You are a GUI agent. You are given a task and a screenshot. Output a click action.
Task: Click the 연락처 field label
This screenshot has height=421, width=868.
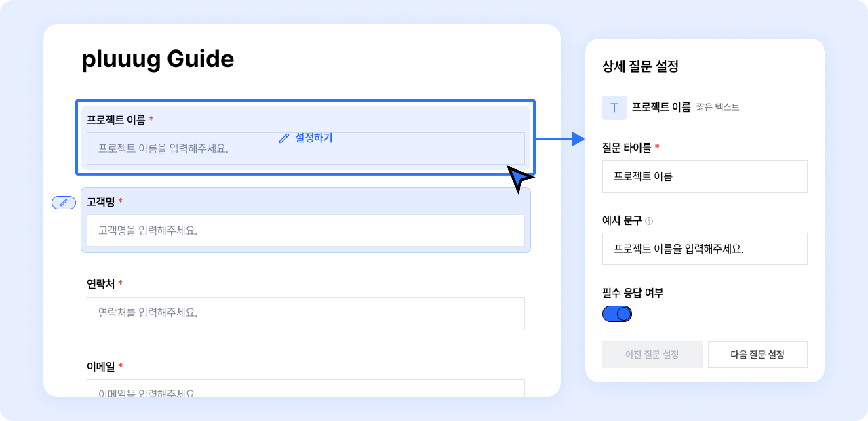(101, 284)
